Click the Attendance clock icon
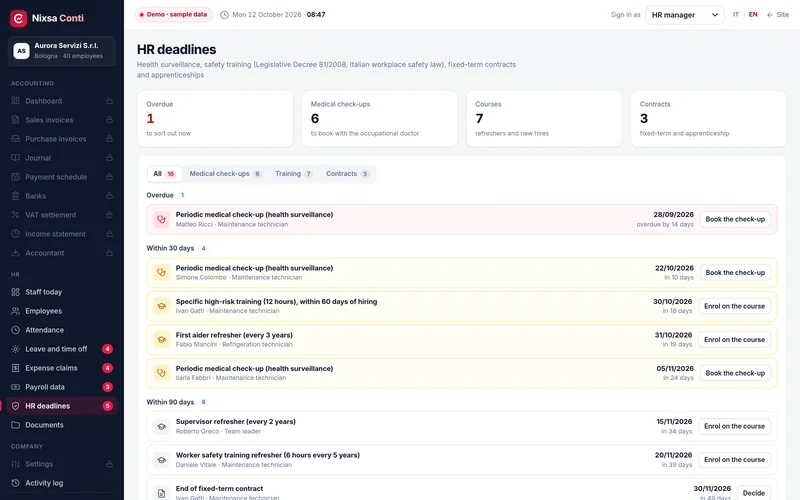Viewport: 800px width, 500px height. [15, 330]
